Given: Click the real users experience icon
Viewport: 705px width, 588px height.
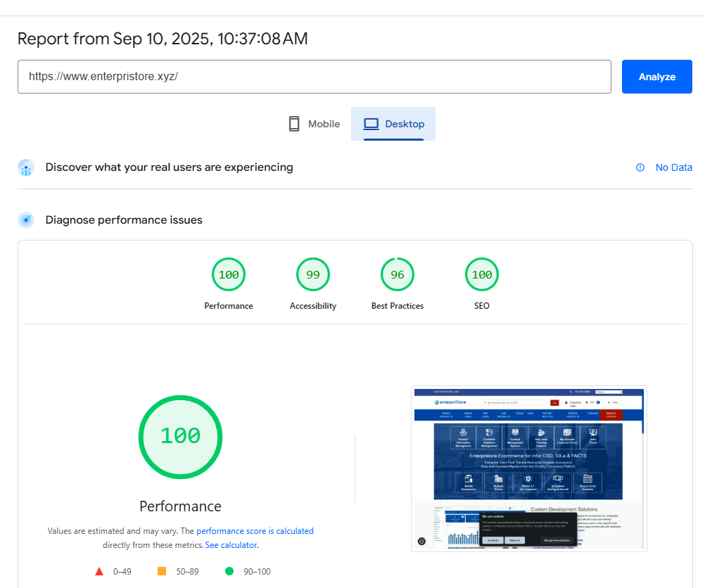Looking at the screenshot, I should [26, 167].
